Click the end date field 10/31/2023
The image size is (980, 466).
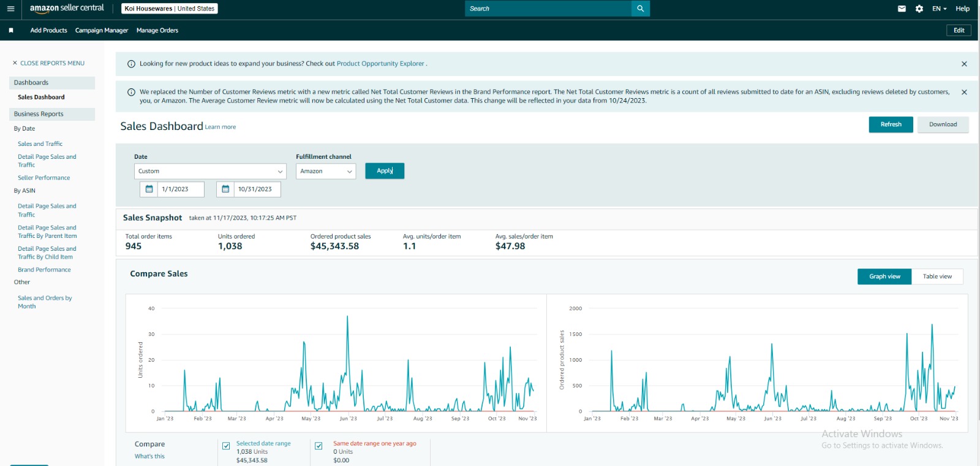(257, 189)
